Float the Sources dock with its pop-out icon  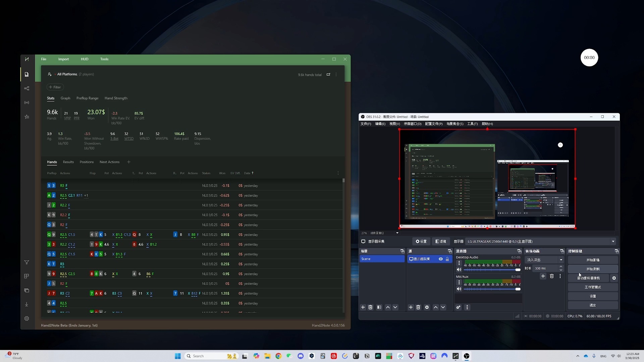450,251
